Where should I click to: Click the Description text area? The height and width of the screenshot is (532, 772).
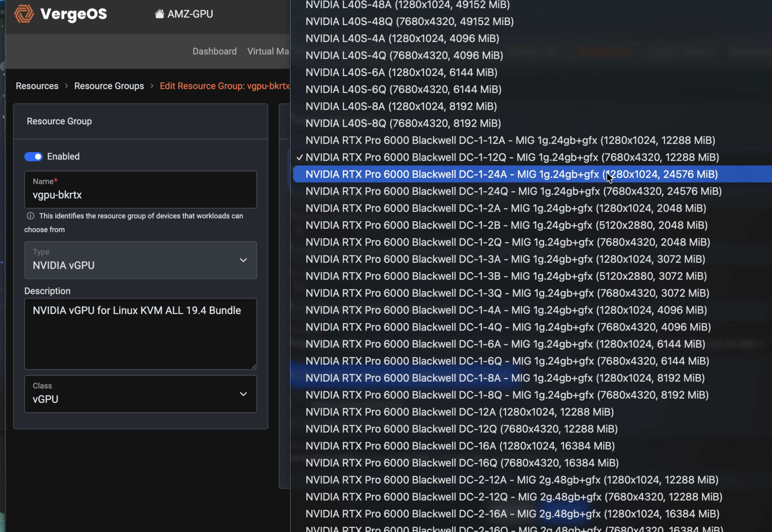pos(140,333)
